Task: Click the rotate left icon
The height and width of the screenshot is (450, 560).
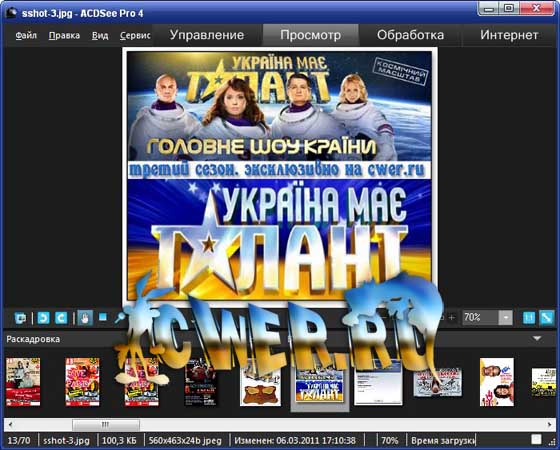Action: 43,318
